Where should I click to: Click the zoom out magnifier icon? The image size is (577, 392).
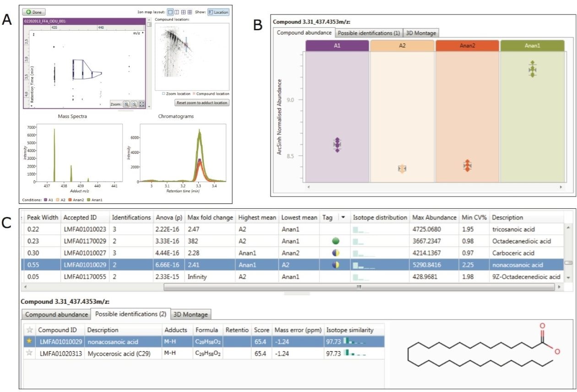[134, 104]
